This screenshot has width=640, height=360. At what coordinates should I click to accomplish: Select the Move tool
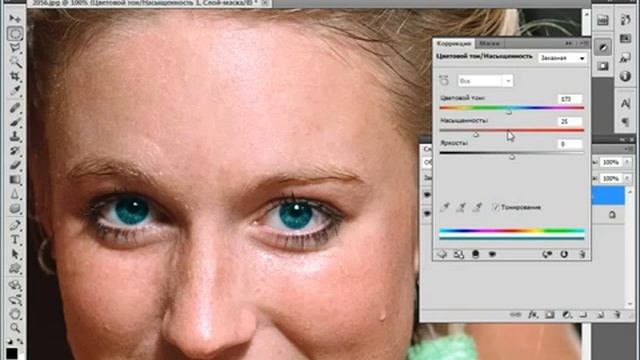(15, 19)
